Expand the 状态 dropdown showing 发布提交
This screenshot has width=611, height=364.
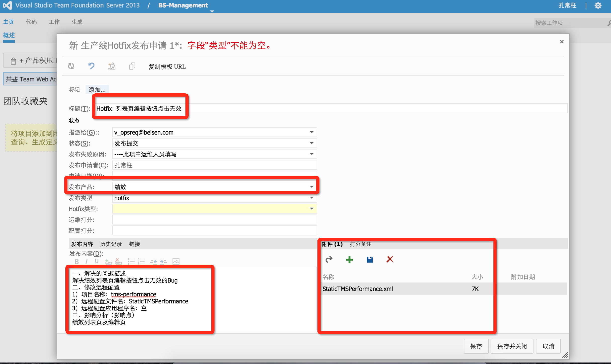[x=311, y=143]
